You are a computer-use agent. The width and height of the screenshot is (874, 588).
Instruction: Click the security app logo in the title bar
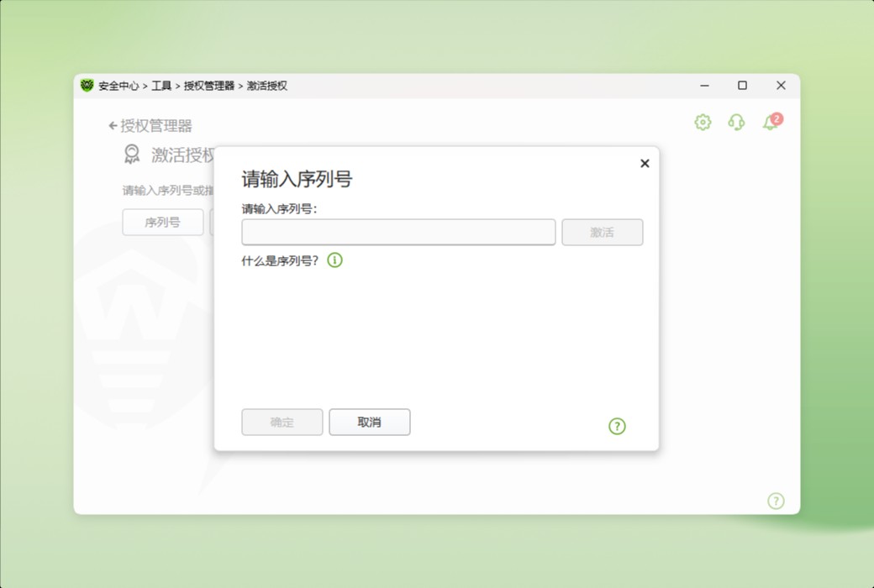(88, 85)
